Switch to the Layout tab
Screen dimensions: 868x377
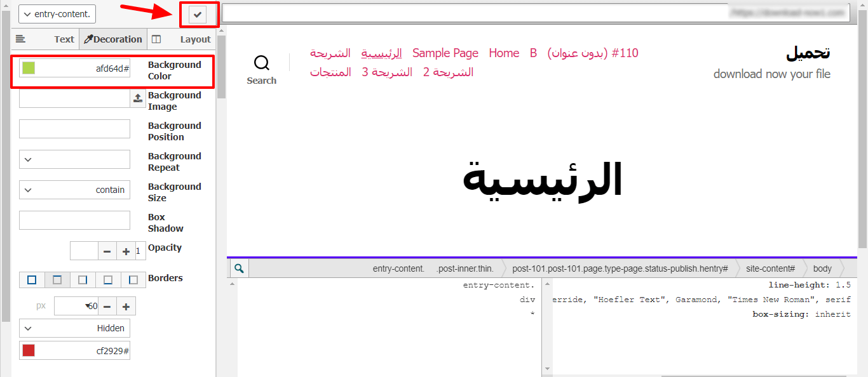coord(181,39)
